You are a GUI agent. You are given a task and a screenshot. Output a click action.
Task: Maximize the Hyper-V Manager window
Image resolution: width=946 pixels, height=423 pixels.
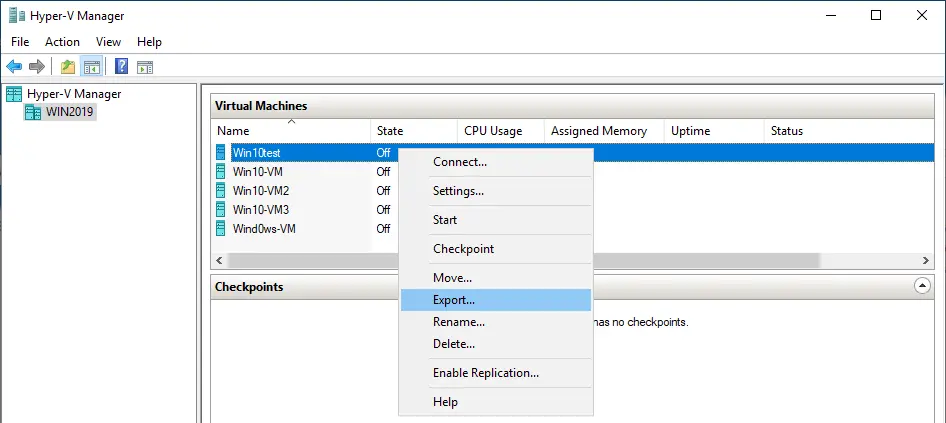tap(876, 15)
